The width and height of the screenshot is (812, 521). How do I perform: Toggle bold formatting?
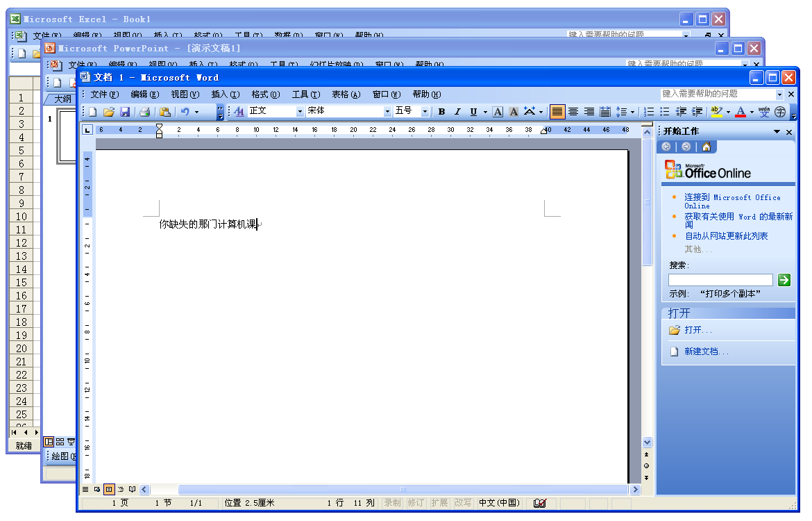(x=441, y=111)
